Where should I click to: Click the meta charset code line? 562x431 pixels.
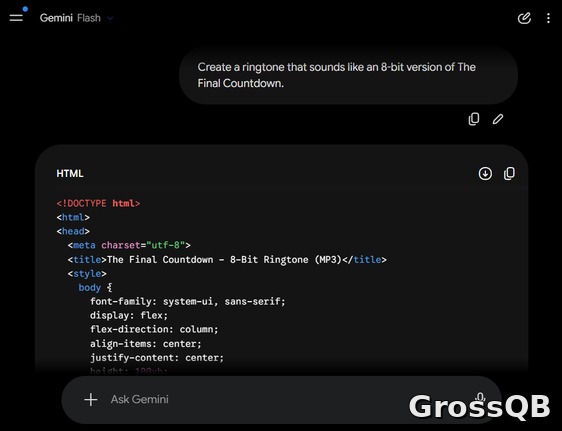(129, 245)
